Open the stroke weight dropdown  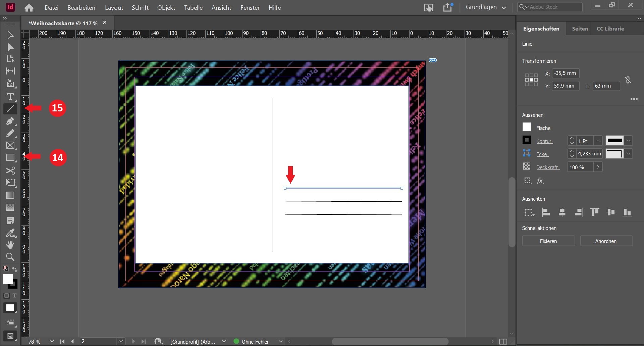click(x=598, y=141)
